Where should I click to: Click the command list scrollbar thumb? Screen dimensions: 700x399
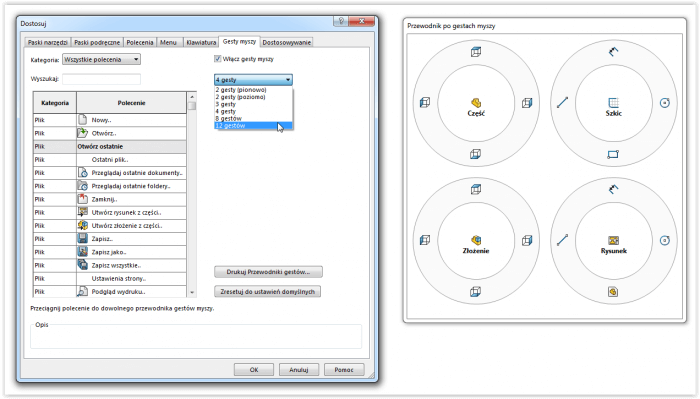coord(192,106)
